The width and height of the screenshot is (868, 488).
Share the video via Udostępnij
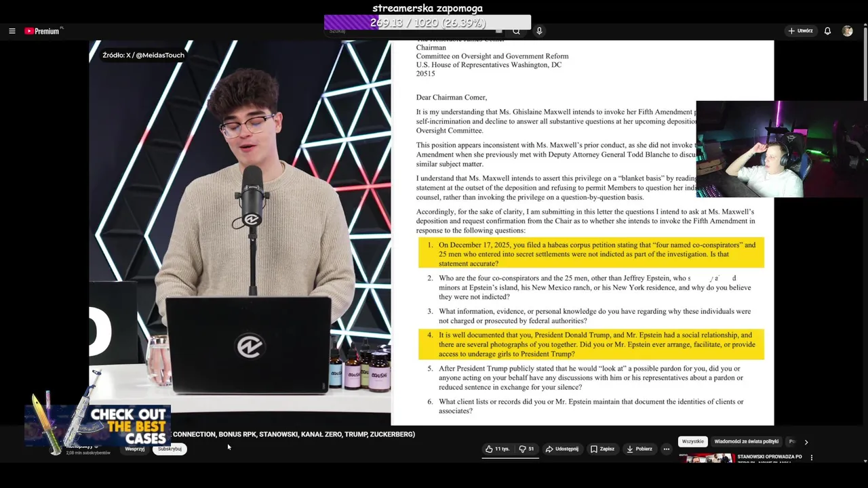(562, 449)
